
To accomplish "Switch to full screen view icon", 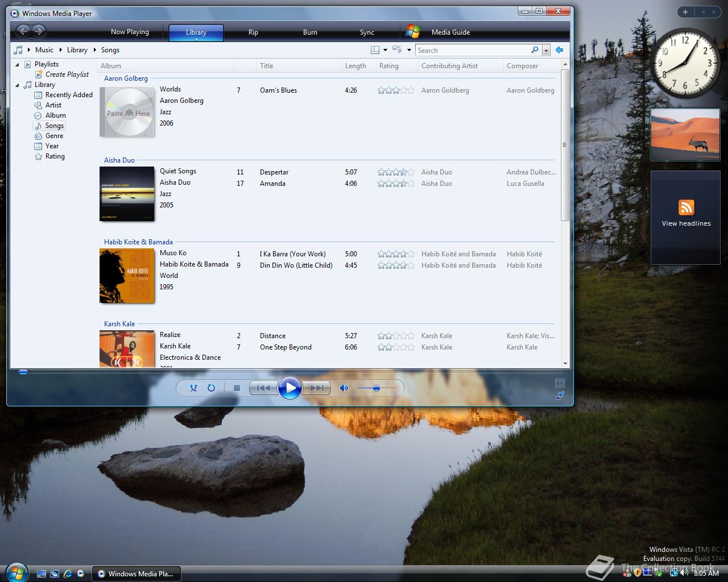I will (560, 383).
